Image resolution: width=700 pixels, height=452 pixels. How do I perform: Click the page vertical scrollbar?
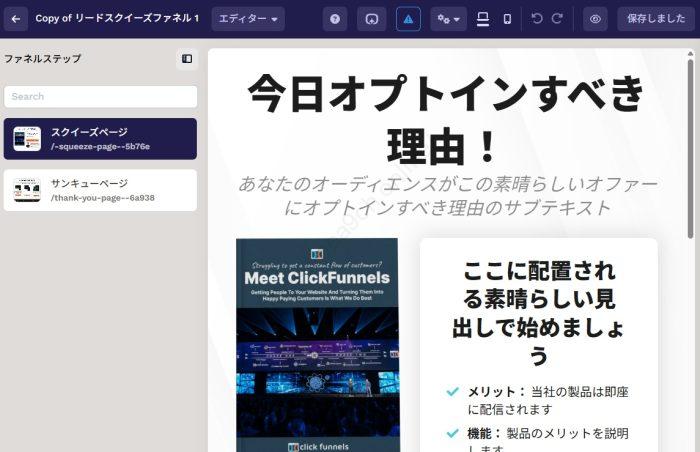point(690,150)
